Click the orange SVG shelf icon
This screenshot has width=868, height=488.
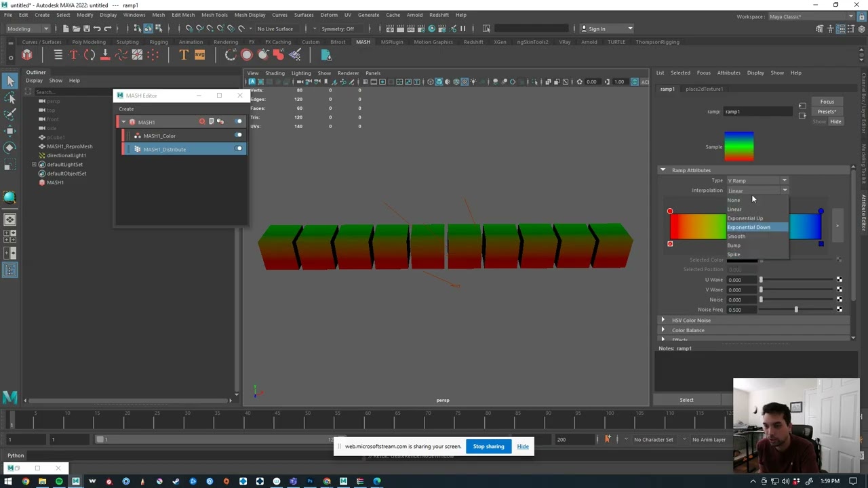199,55
